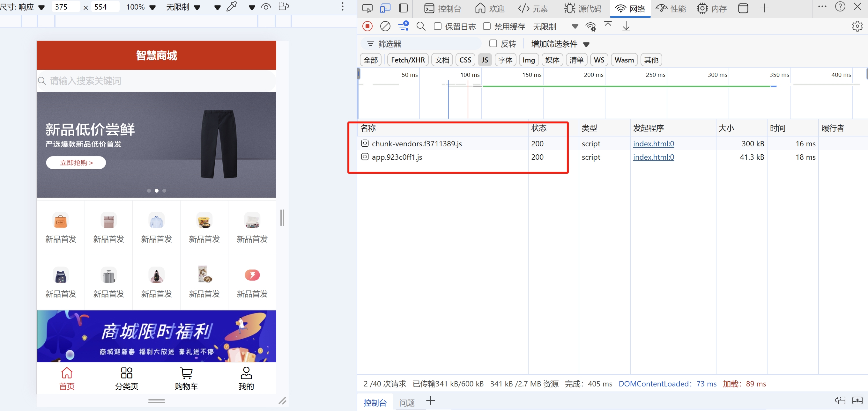Clear the network log
Viewport: 868px width, 411px height.
click(385, 26)
